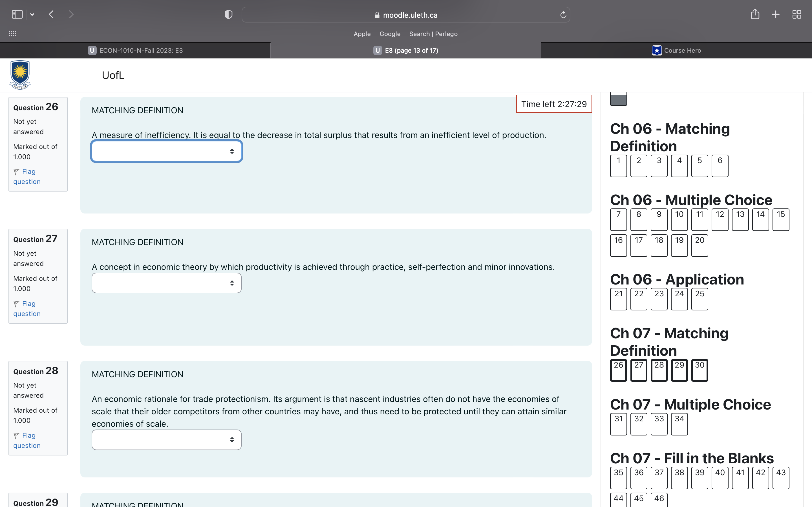This screenshot has height=507, width=812.
Task: Jump to question 21 under Ch 06 Application
Action: [618, 299]
